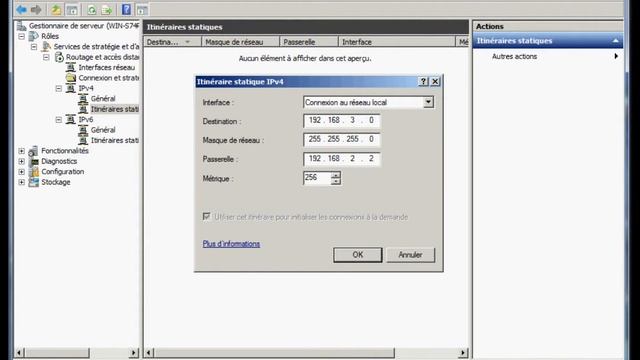Sort by the Passerelle column header
This screenshot has height=360, width=640.
309,42
